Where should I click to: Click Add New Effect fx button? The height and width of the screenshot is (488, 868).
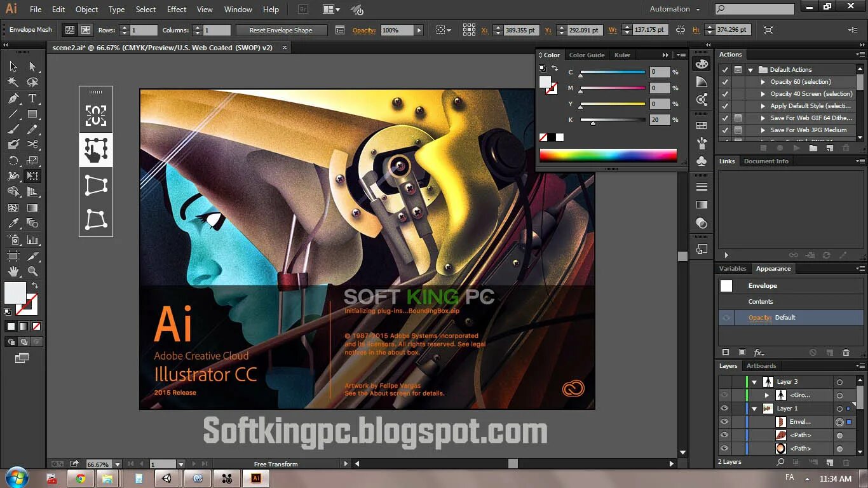click(759, 353)
